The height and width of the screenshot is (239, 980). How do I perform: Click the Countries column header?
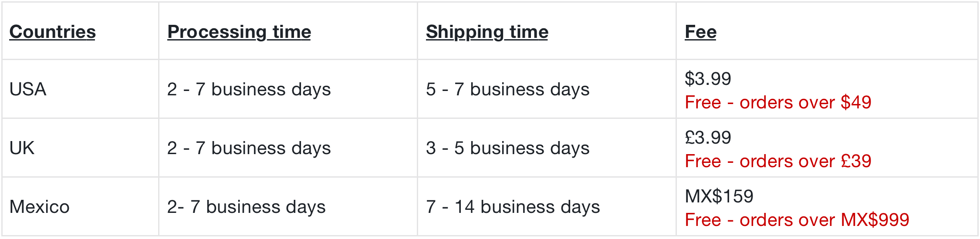click(52, 32)
